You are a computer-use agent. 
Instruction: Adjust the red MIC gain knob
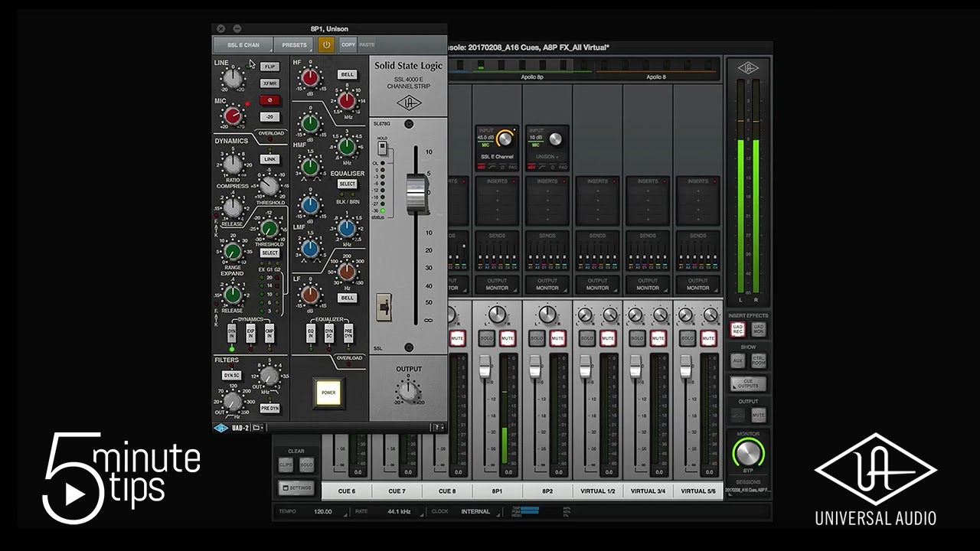[x=232, y=116]
